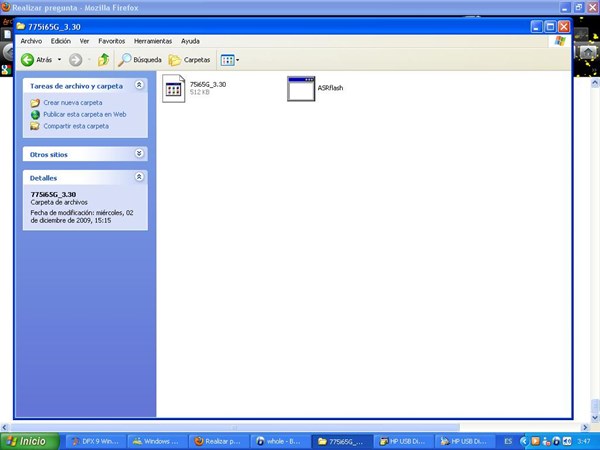600x450 pixels.
Task: Open the Views icon dropdown
Action: coord(230,60)
